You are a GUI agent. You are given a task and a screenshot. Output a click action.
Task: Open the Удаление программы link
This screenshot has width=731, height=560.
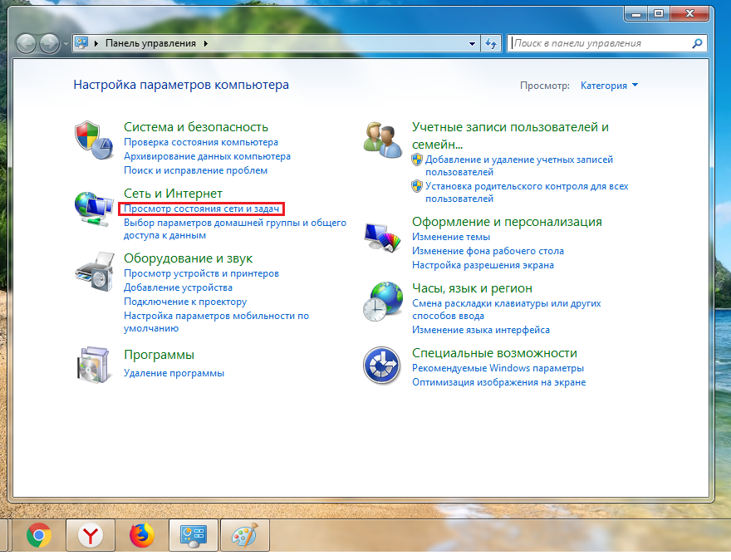tap(174, 373)
